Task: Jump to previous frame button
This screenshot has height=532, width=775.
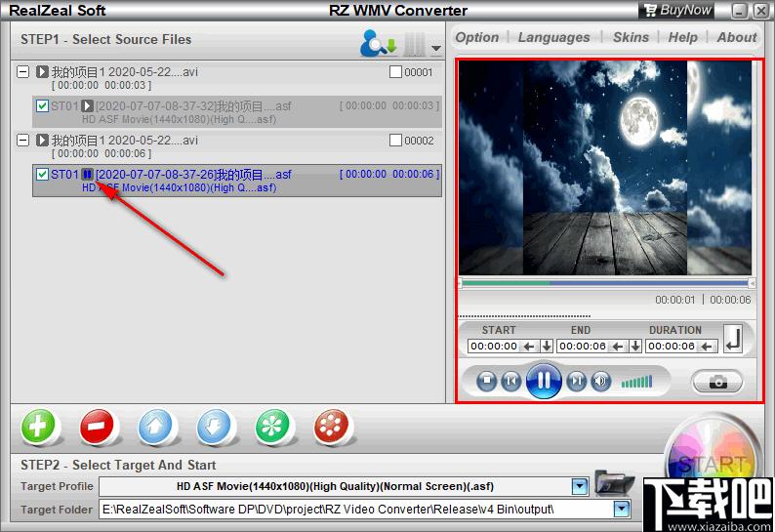Action: point(511,381)
